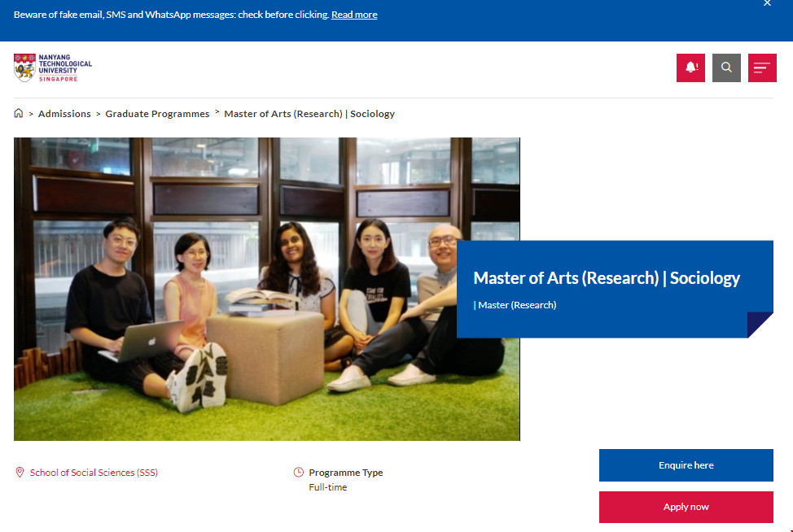793x532 pixels.
Task: Open Graduate Programmes breadcrumb link
Action: tap(156, 113)
